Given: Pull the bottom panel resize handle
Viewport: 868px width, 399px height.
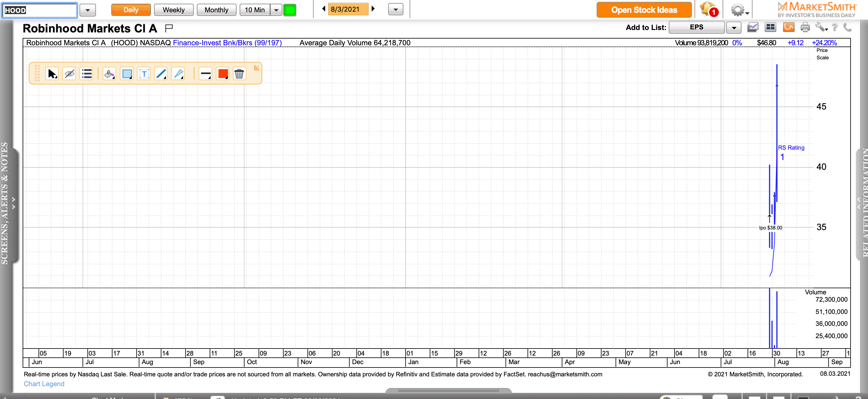Looking at the screenshot, I should [448, 390].
